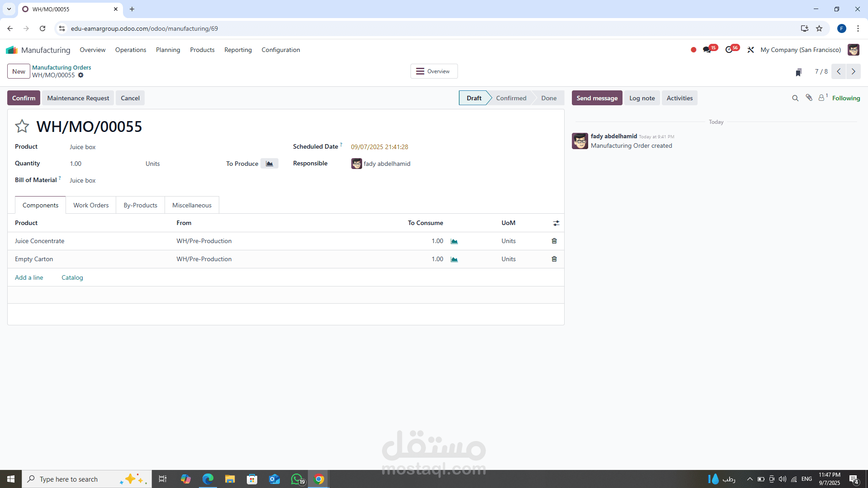This screenshot has height=488, width=868.
Task: Delete the Juice Concentrate component line
Action: (554, 241)
